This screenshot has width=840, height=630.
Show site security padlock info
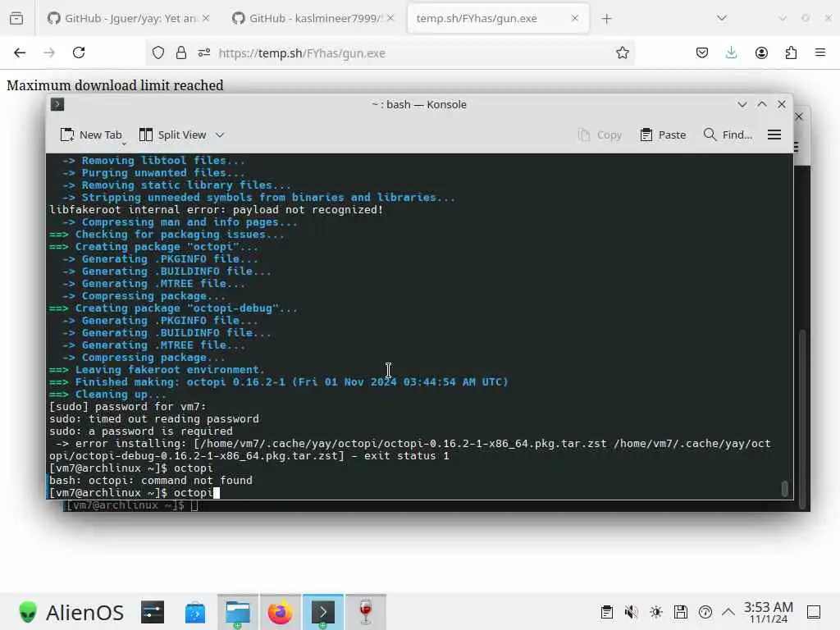coord(181,52)
